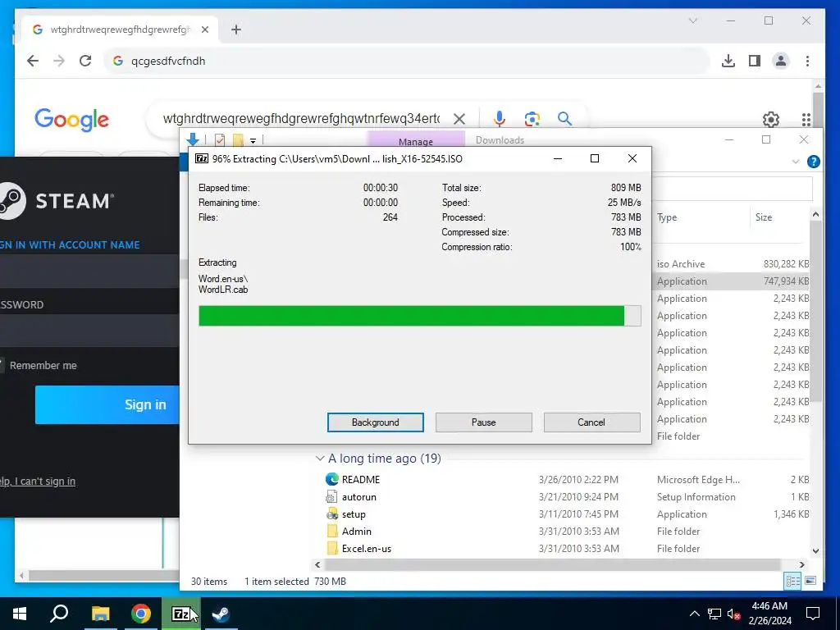Clear the Google search box
This screenshot has width=840, height=630.
click(459, 119)
